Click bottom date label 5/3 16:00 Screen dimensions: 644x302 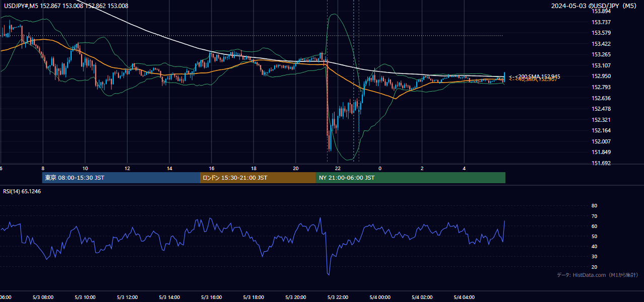[x=212, y=297]
